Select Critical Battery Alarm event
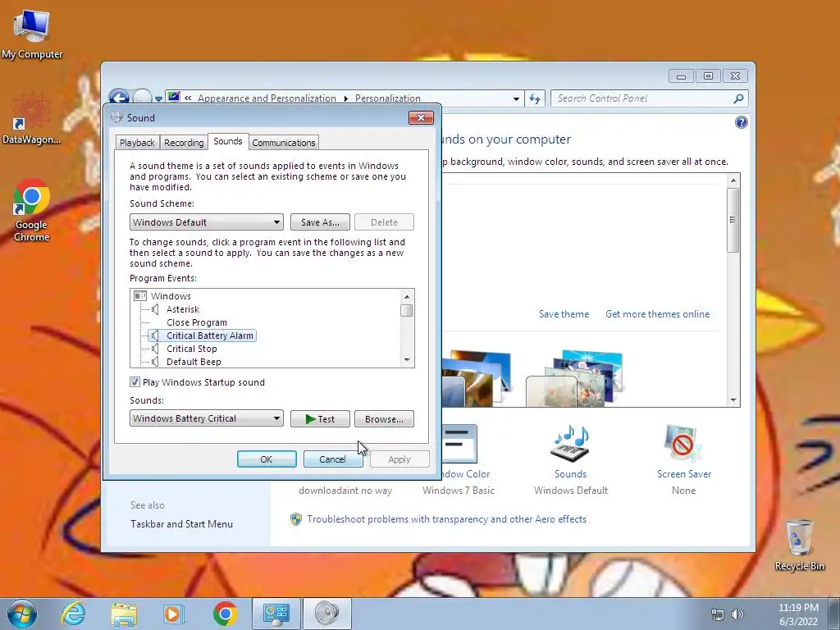 tap(209, 336)
